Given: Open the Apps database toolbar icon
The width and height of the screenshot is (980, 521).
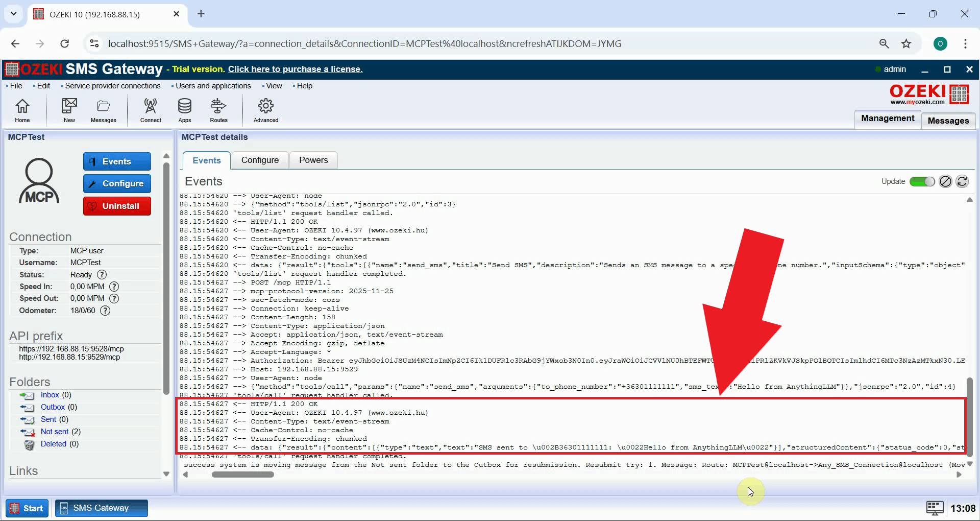Looking at the screenshot, I should pyautogui.click(x=185, y=110).
